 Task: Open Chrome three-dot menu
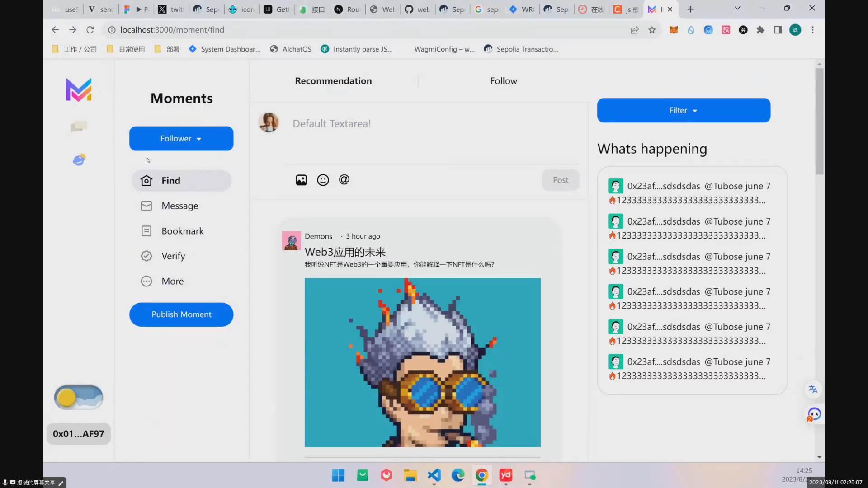coord(812,30)
